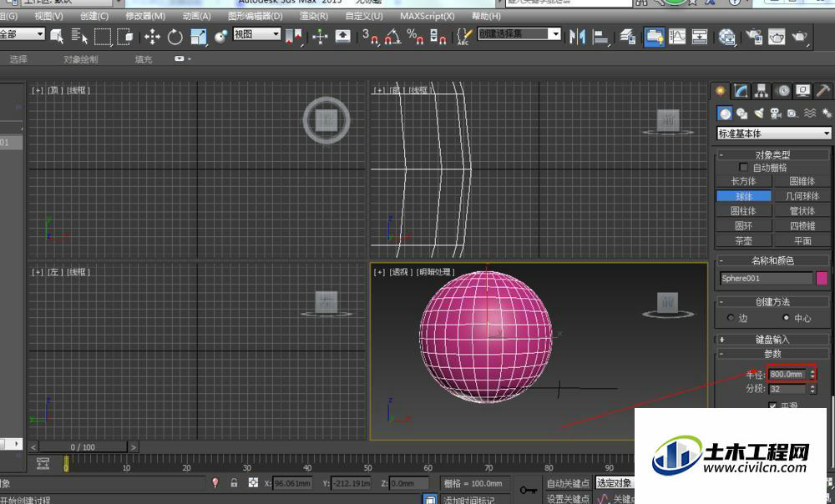The width and height of the screenshot is (835, 504).
Task: Enable the 自动栅格 checkbox
Action: click(743, 167)
